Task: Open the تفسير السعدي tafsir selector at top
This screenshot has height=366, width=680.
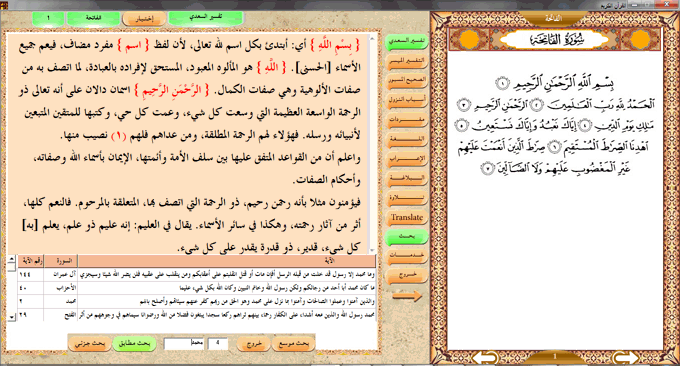Action: click(206, 17)
